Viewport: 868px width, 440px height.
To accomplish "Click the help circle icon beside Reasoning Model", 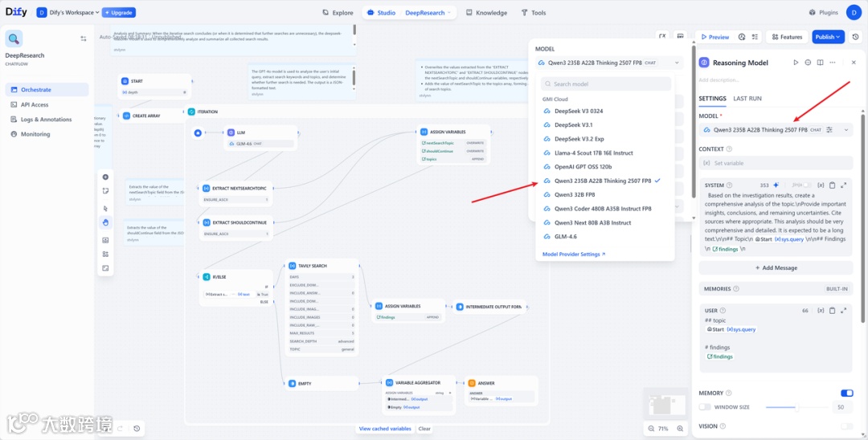I will tap(808, 63).
